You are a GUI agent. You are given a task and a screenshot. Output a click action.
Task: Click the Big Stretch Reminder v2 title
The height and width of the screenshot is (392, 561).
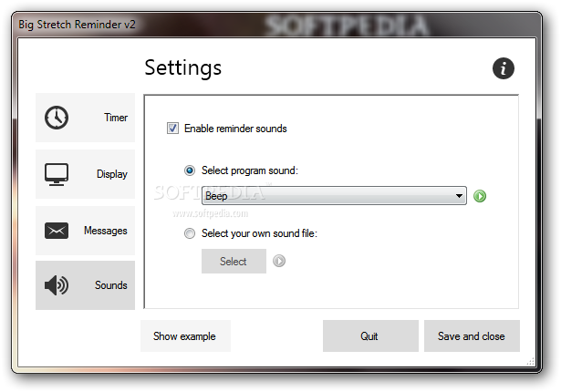[77, 25]
